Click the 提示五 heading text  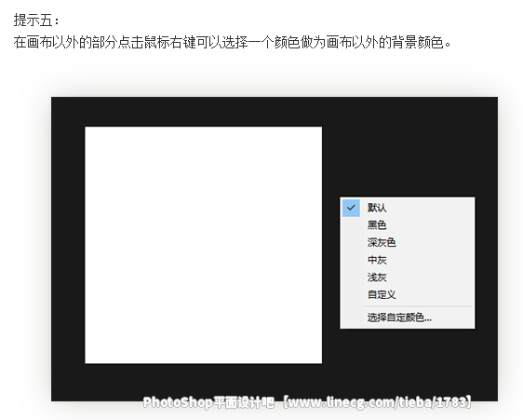36,20
